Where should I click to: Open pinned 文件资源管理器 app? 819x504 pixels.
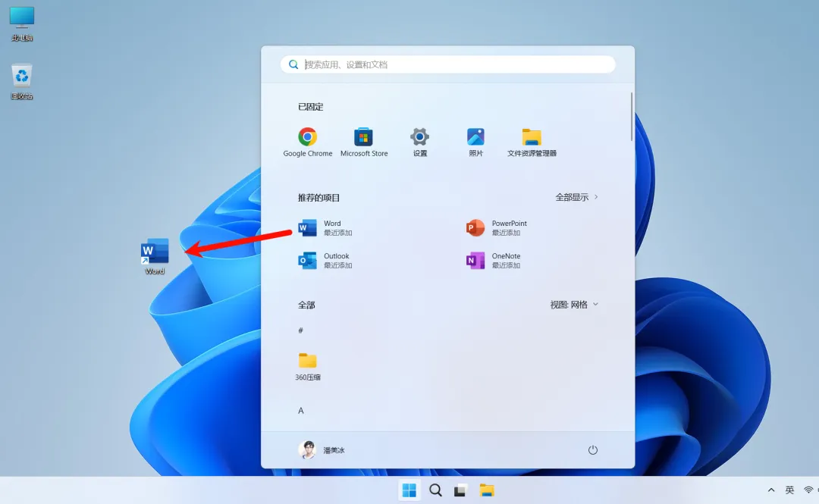[x=532, y=142]
